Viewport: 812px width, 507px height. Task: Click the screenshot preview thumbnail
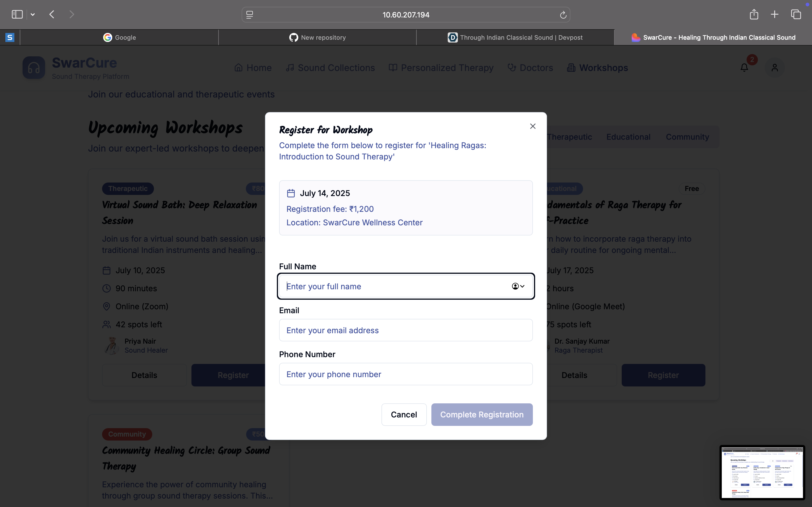click(x=762, y=472)
